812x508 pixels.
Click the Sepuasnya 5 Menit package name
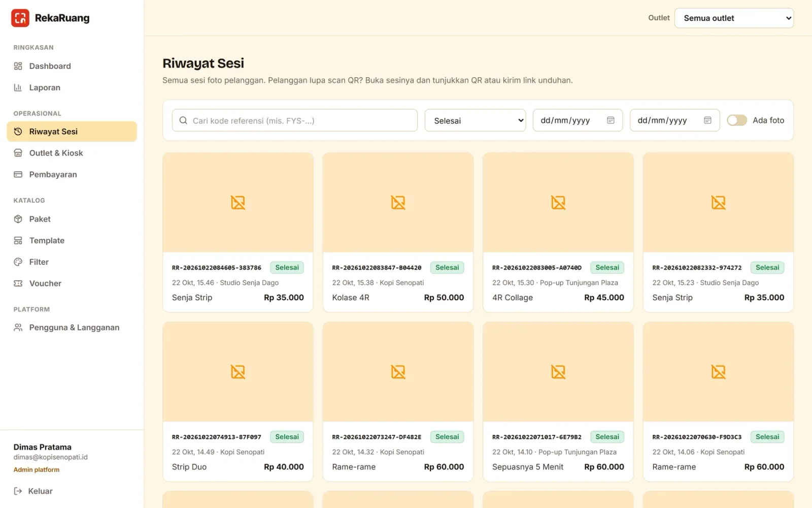[528, 467]
